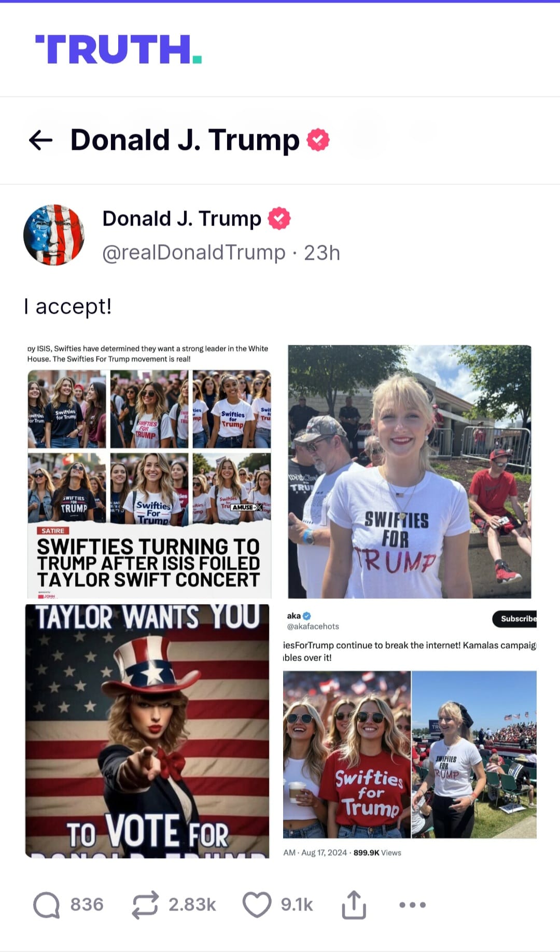
Task: Click the Subscribe button in tweet screenshot
Action: pos(516,619)
